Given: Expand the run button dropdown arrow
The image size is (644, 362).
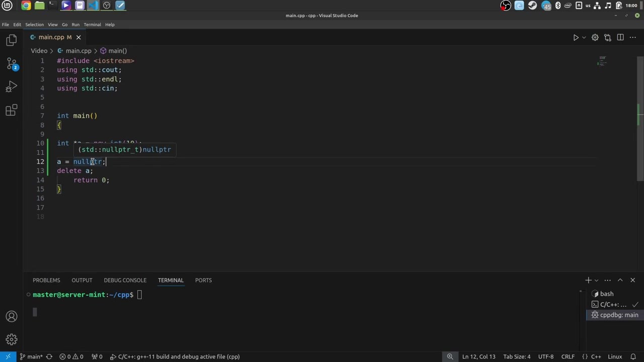Looking at the screenshot, I should pyautogui.click(x=584, y=37).
